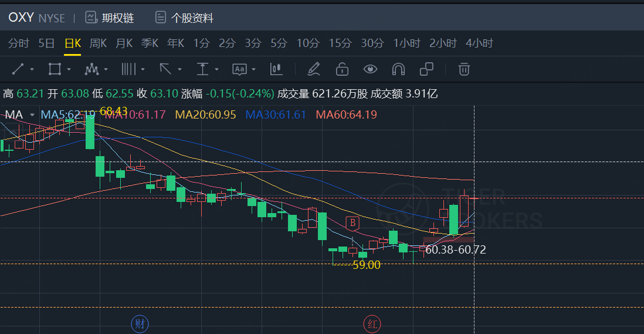Switch to 10分 ten-minute chart
Screen dimensions: 644x334
[308, 43]
